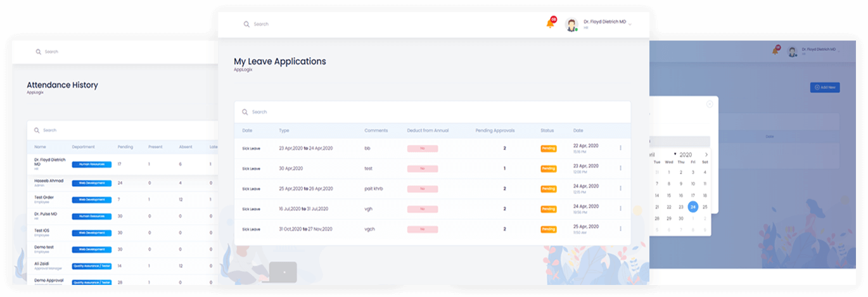This screenshot has height=297, width=868.
Task: Select day 24 in the calendar
Action: click(x=693, y=206)
